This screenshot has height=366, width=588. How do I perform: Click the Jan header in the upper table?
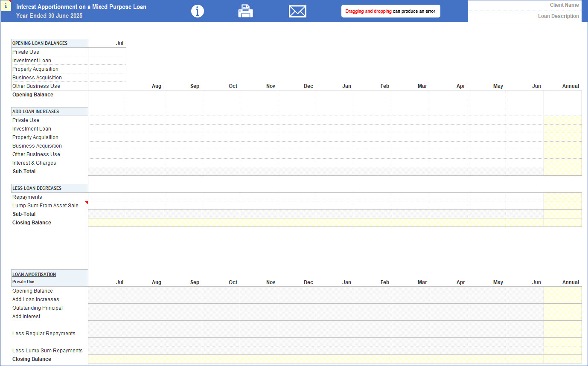click(346, 86)
